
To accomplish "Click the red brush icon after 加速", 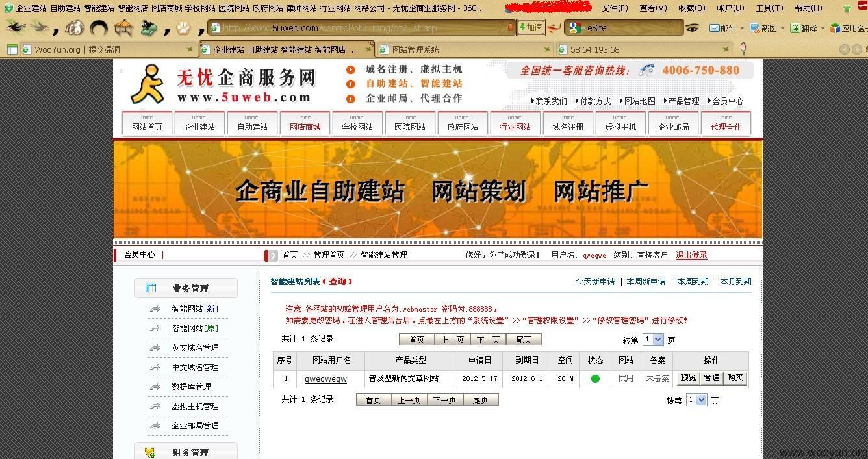I will coord(554,28).
